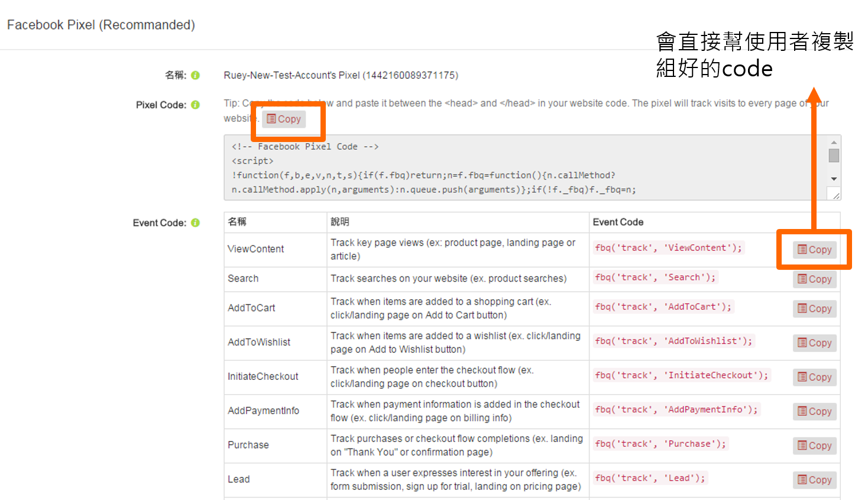Click the fbq ViewContent code snippet
This screenshot has width=868, height=500.
click(x=668, y=248)
